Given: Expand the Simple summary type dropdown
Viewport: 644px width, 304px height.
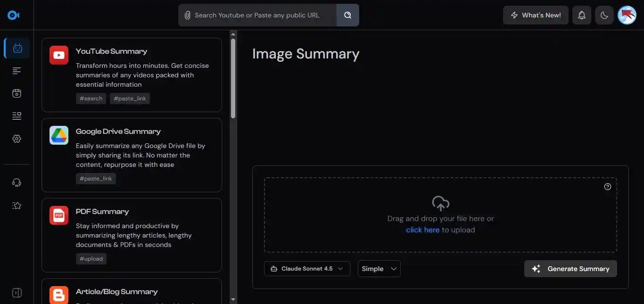Looking at the screenshot, I should [x=379, y=269].
